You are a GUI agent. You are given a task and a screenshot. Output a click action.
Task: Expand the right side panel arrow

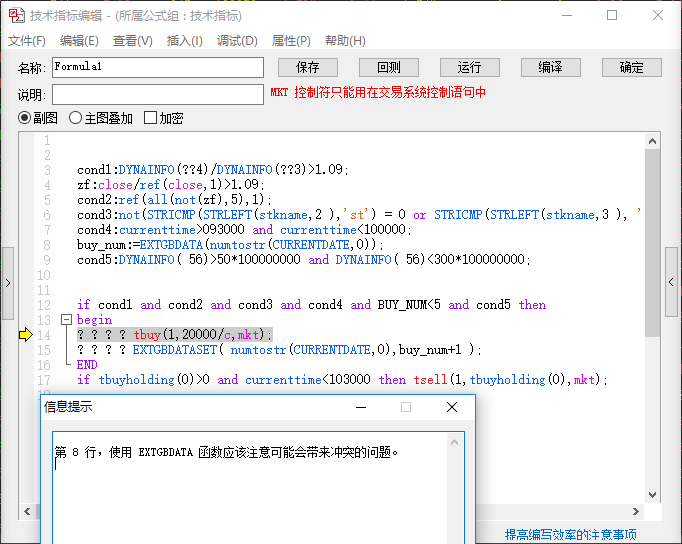pos(671,282)
